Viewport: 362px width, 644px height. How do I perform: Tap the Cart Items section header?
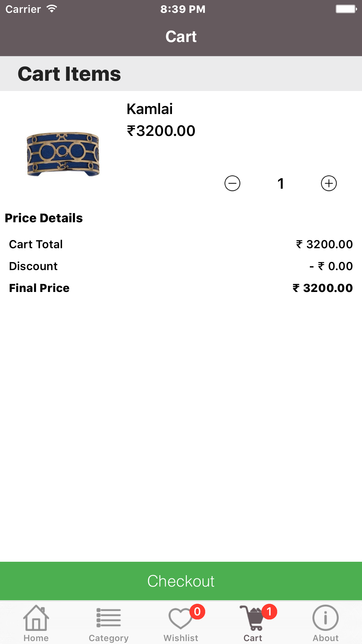[69, 74]
